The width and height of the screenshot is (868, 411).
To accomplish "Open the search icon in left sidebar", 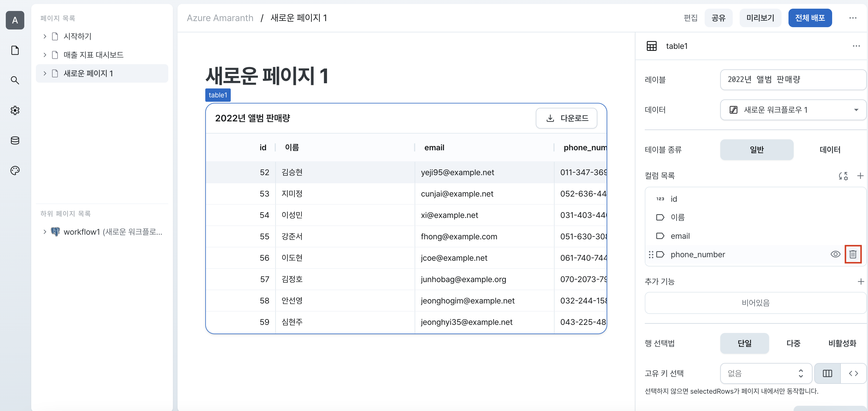I will point(15,80).
